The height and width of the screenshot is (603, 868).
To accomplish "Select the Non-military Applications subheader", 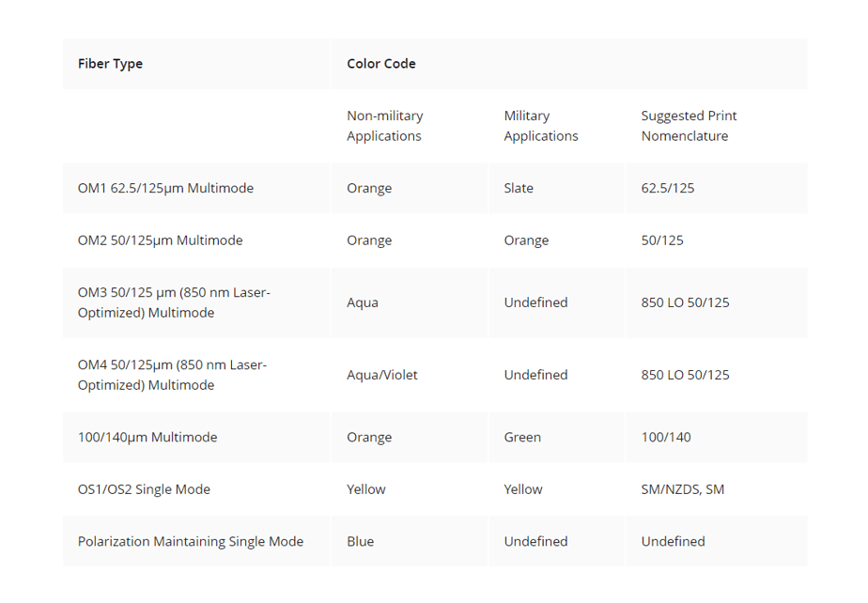I will click(385, 126).
